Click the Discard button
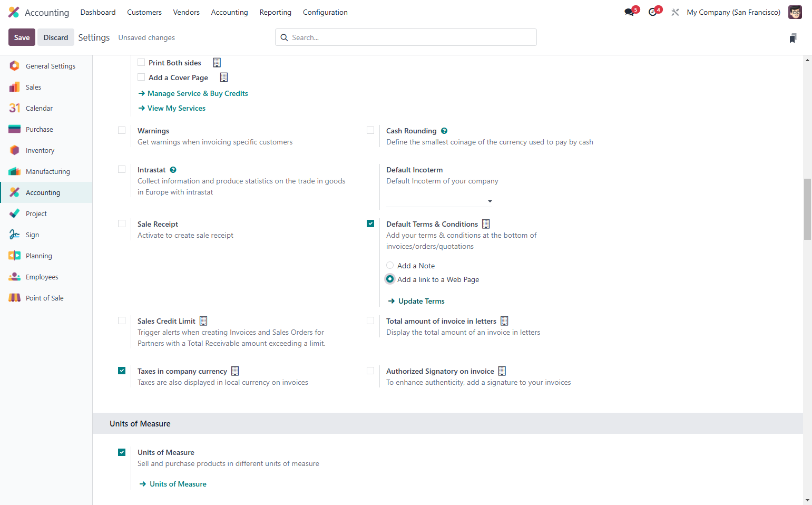This screenshot has width=812, height=505. pos(56,37)
